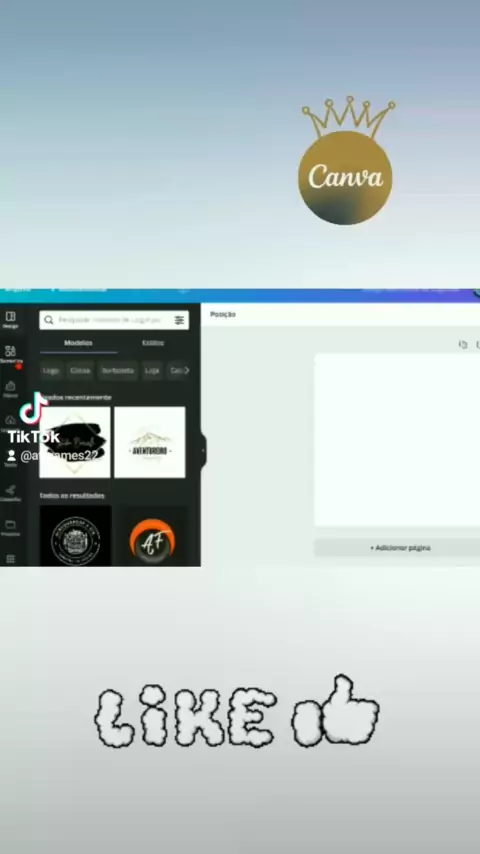Click the 'Todos os resultados' heading
Screen dimensions: 480x854
[72, 496]
